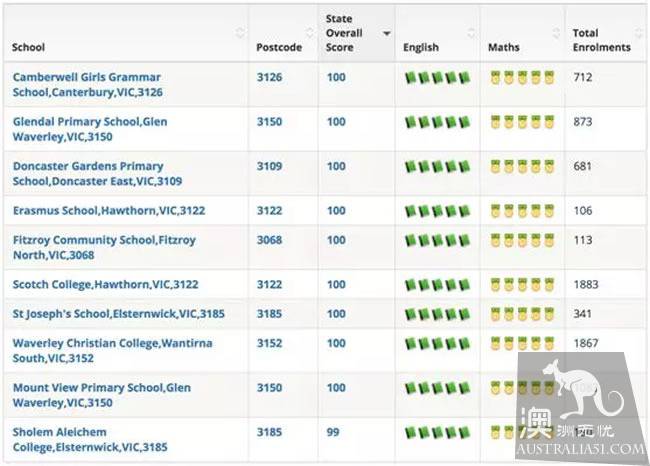Click postcode 3150 in Glendal row

pos(269,121)
